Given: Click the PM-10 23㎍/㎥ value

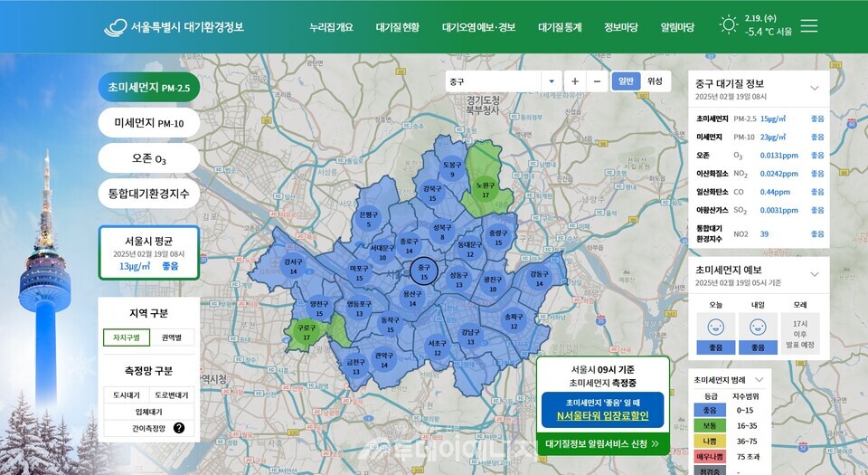Looking at the screenshot, I should click(x=773, y=137).
